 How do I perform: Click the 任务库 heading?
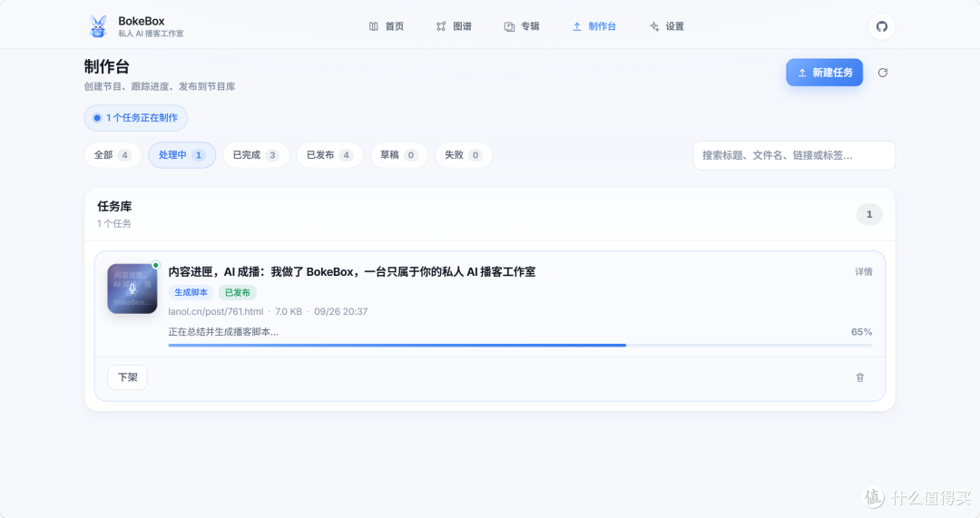point(114,206)
